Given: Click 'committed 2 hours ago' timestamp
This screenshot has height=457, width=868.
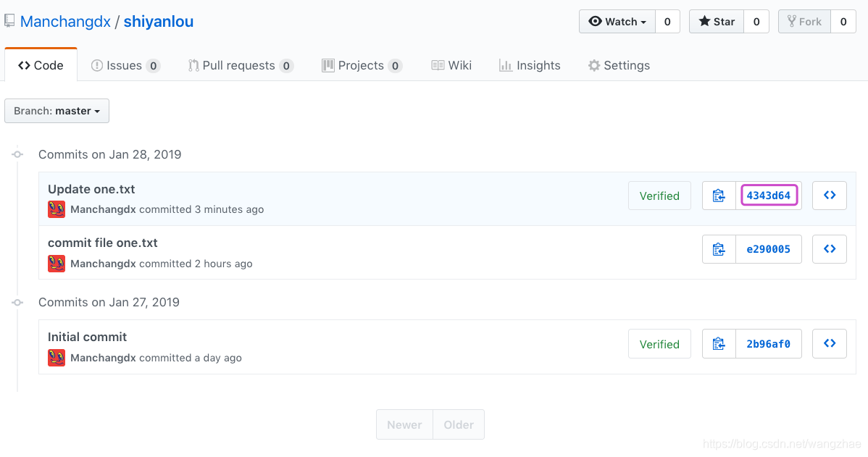Looking at the screenshot, I should tap(196, 264).
